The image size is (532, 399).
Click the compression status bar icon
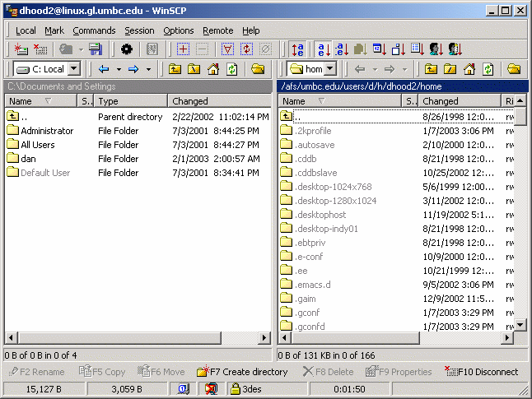pyautogui.click(x=211, y=389)
